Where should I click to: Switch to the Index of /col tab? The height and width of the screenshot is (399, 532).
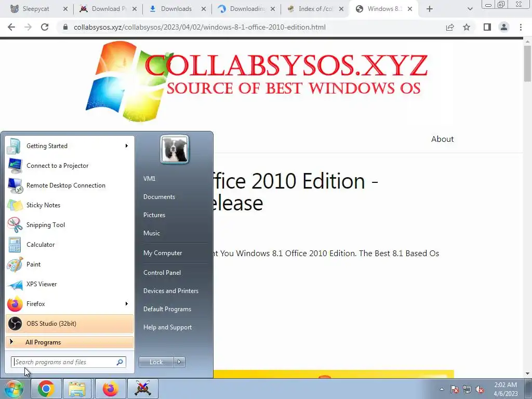pos(315,9)
